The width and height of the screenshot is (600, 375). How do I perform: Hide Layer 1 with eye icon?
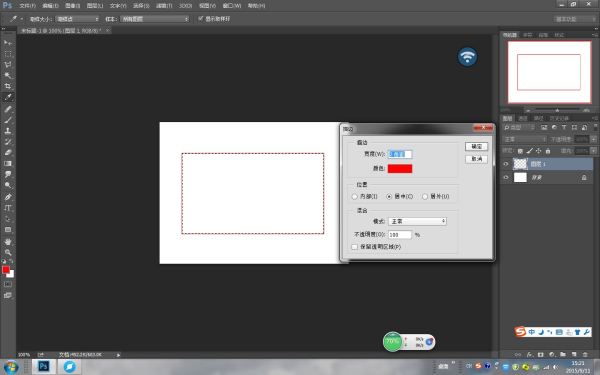point(506,164)
